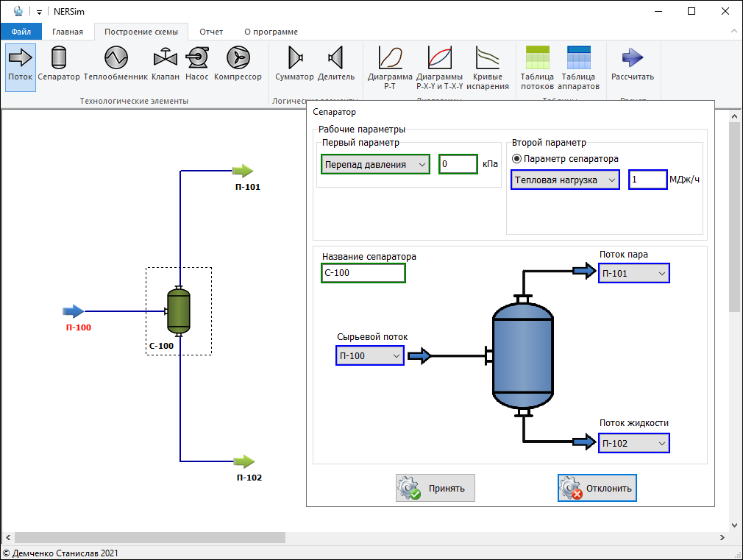743x560 pixels.
Task: Expand the Тепловая нагрузка dropdown
Action: 565,180
